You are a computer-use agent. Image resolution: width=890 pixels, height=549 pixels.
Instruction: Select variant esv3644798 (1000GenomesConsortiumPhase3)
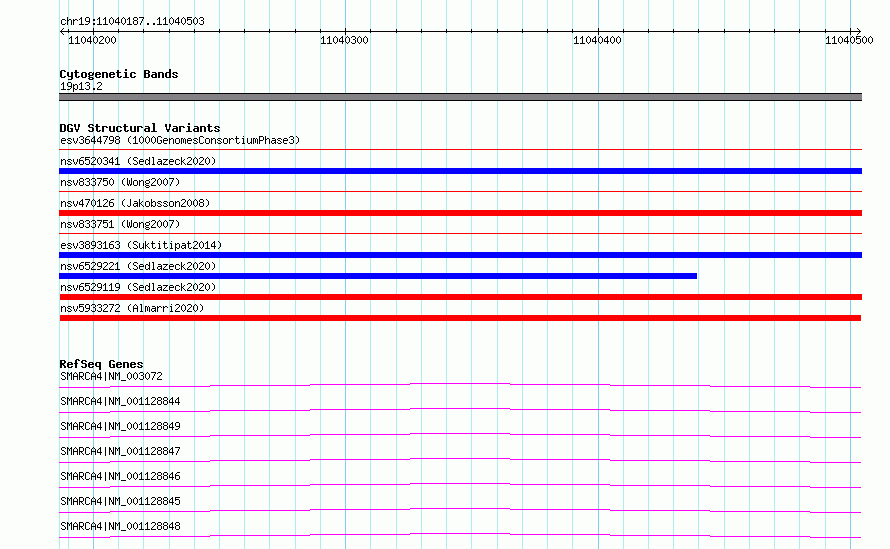180,140
